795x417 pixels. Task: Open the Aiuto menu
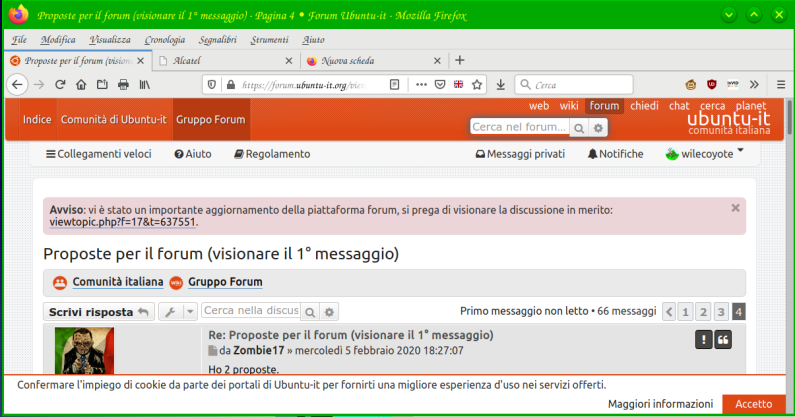pos(313,40)
